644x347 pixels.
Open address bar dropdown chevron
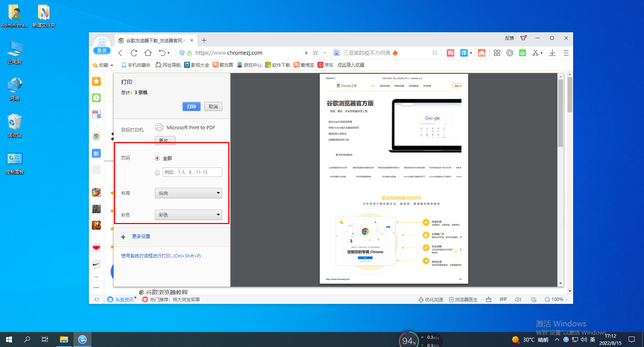(325, 53)
